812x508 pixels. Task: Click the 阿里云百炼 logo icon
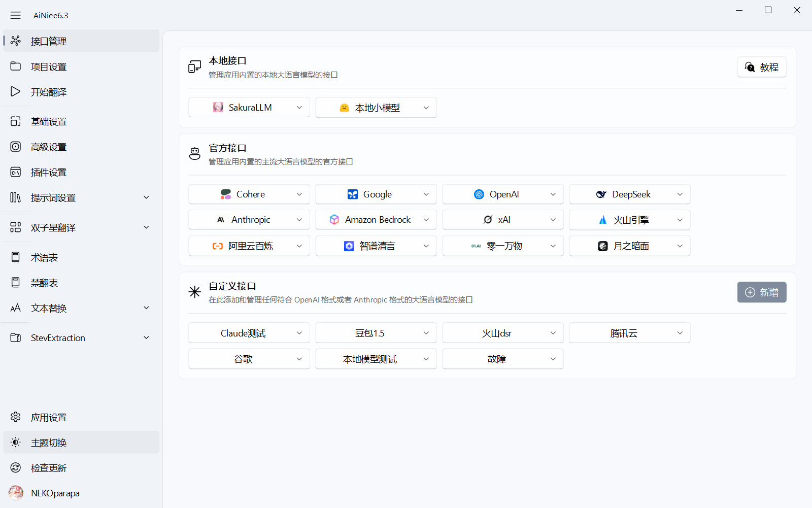[x=218, y=246]
